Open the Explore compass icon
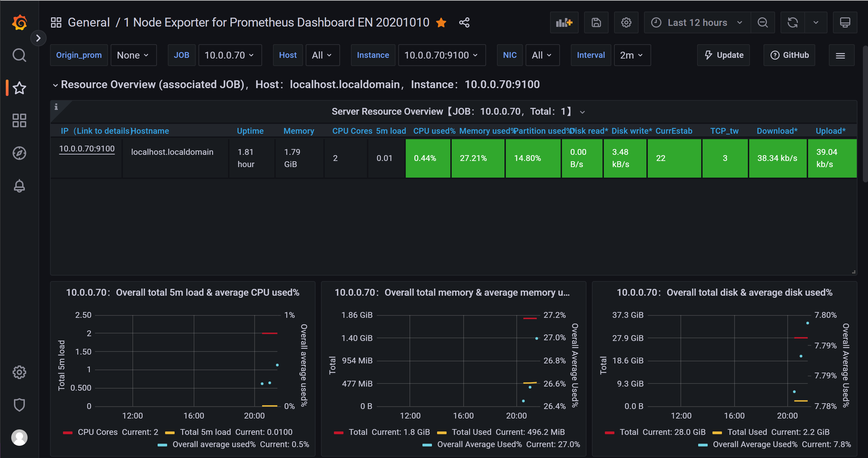The height and width of the screenshot is (458, 868). (x=19, y=153)
